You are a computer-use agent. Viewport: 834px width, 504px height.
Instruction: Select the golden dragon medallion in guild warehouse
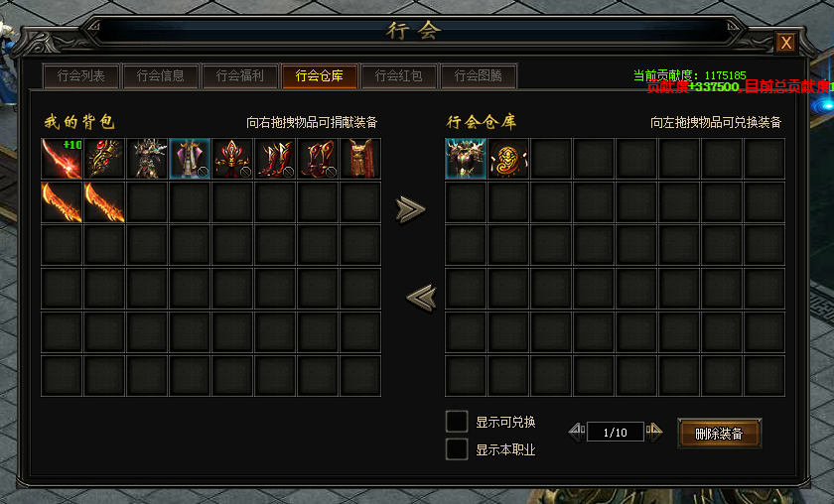508,159
